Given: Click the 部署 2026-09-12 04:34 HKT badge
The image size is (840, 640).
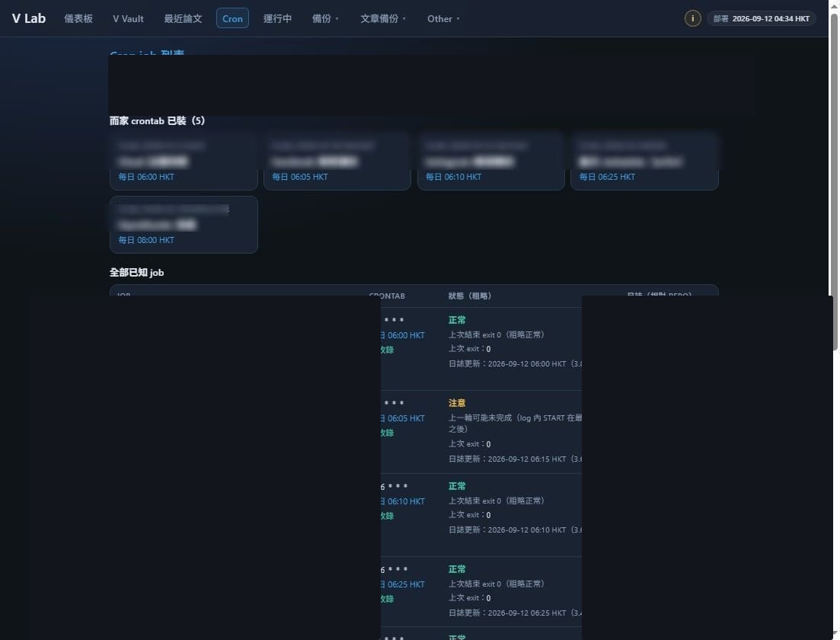Looking at the screenshot, I should (762, 18).
